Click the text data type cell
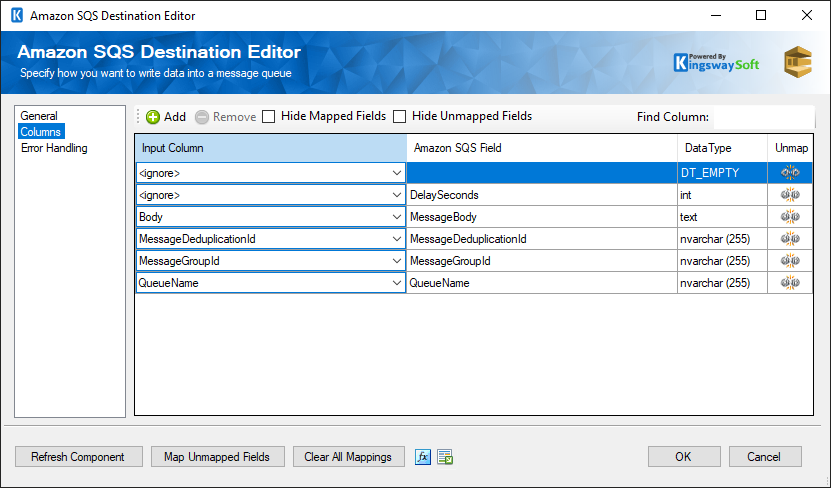Image resolution: width=831 pixels, height=488 pixels. click(x=722, y=217)
